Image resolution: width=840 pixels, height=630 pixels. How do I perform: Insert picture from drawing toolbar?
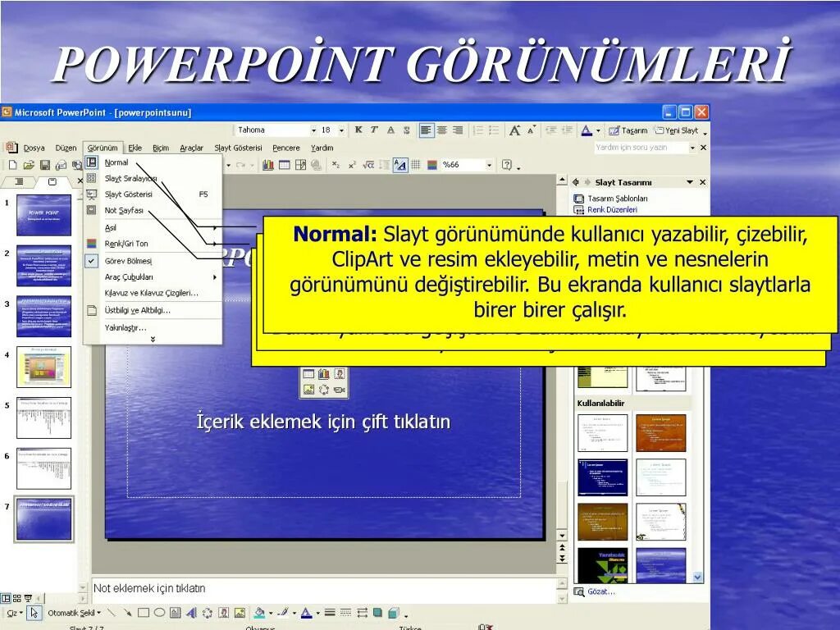(240, 612)
